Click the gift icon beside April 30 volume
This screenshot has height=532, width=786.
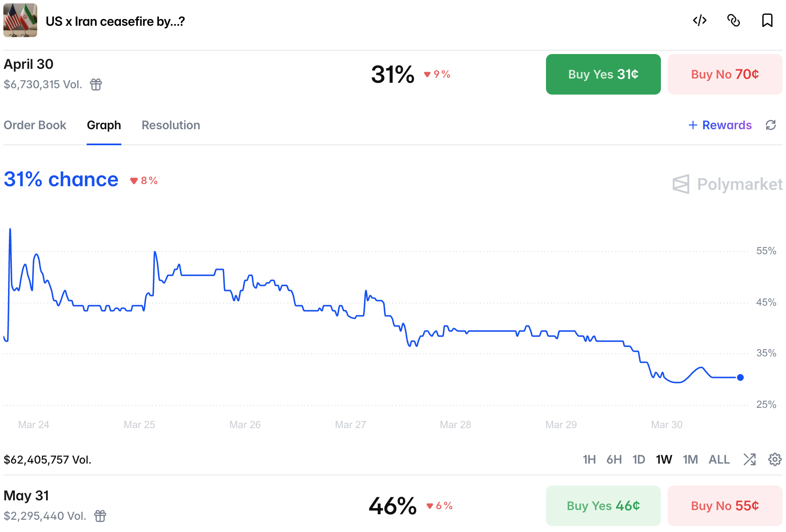coord(96,84)
